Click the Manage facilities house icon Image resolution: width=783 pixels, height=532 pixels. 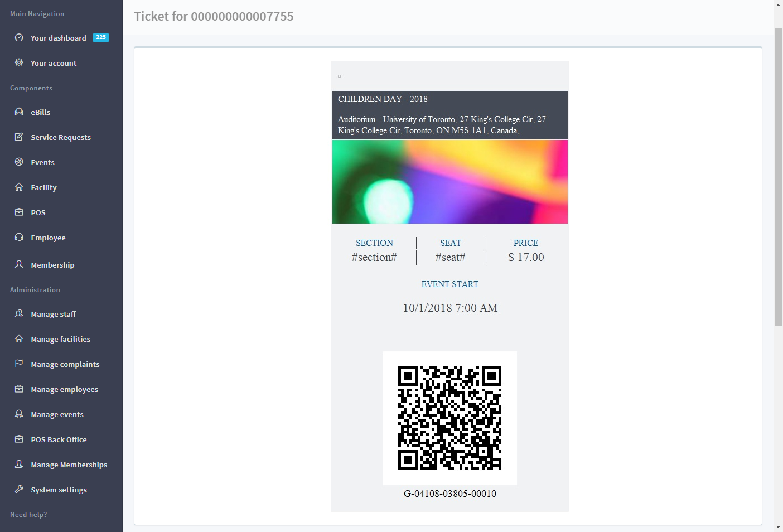(19, 338)
